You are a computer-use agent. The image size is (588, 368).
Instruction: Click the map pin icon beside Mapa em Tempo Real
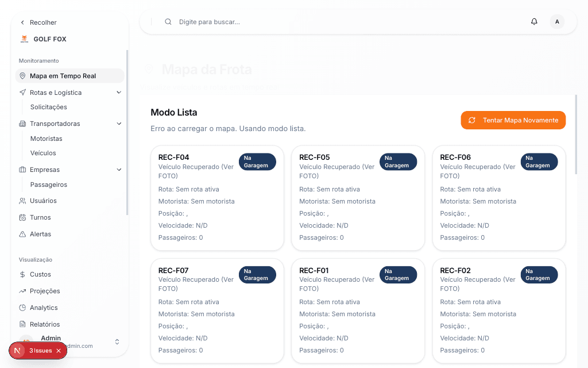22,75
